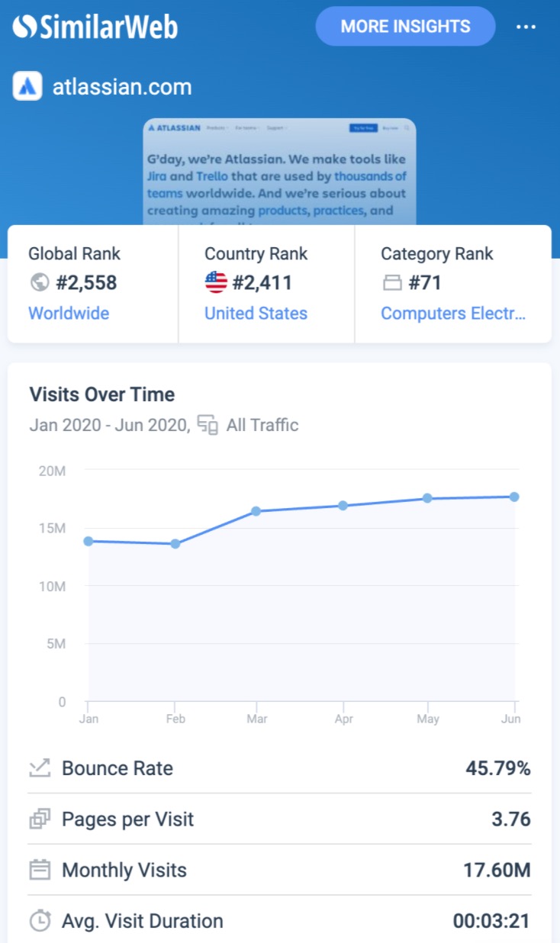560x943 pixels.
Task: Click the Global Rank label
Action: click(74, 254)
